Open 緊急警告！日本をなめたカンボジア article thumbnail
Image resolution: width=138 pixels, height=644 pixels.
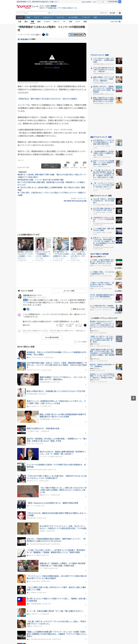26,244
